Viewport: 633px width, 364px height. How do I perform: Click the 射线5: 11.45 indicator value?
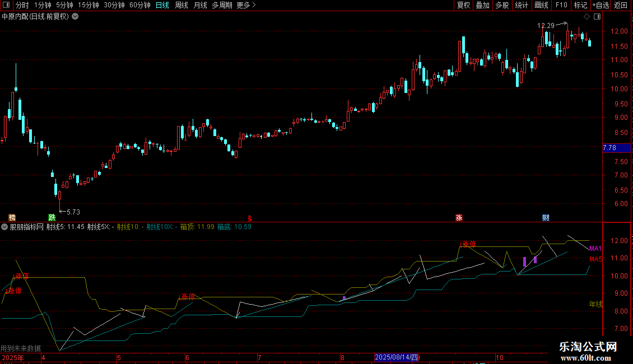pos(66,227)
